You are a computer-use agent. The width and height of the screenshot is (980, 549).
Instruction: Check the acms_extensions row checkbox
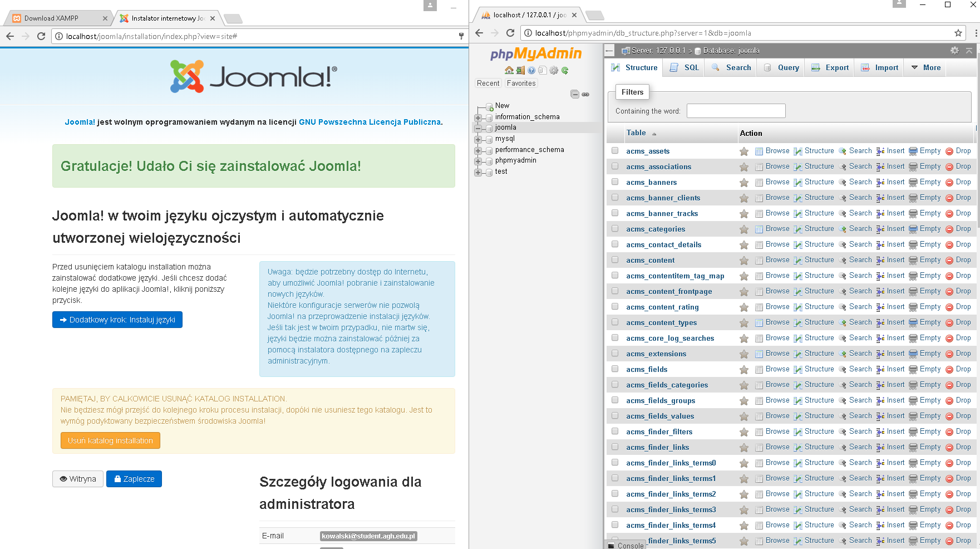(615, 353)
